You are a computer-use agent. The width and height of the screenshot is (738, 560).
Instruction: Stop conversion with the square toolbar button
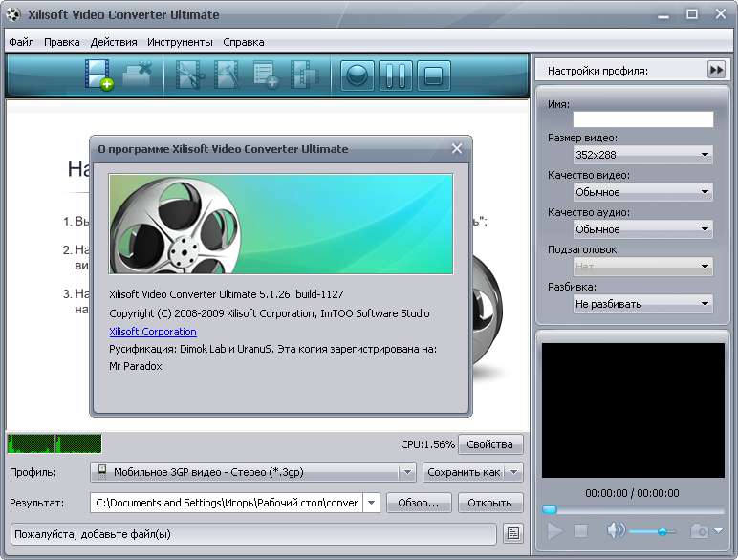click(433, 75)
